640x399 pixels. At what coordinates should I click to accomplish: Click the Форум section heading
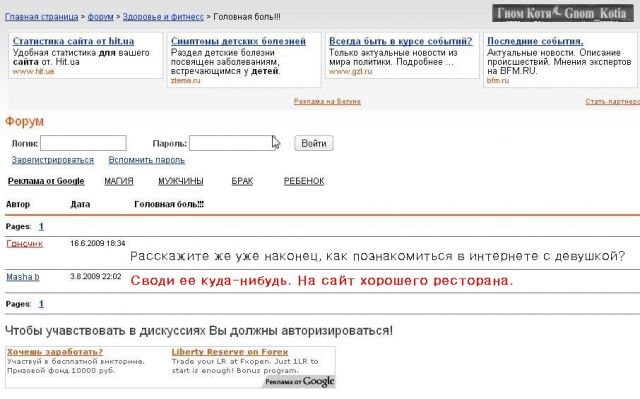pyautogui.click(x=24, y=122)
